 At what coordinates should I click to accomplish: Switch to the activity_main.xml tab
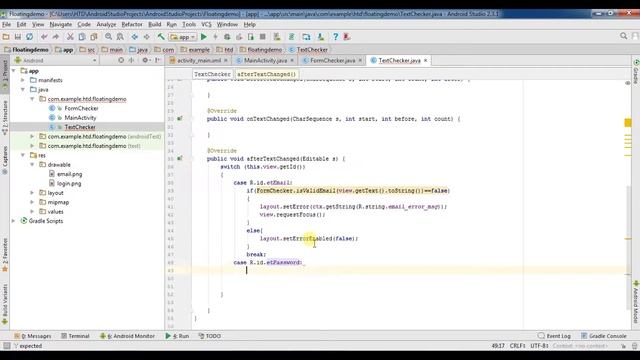tap(198, 60)
